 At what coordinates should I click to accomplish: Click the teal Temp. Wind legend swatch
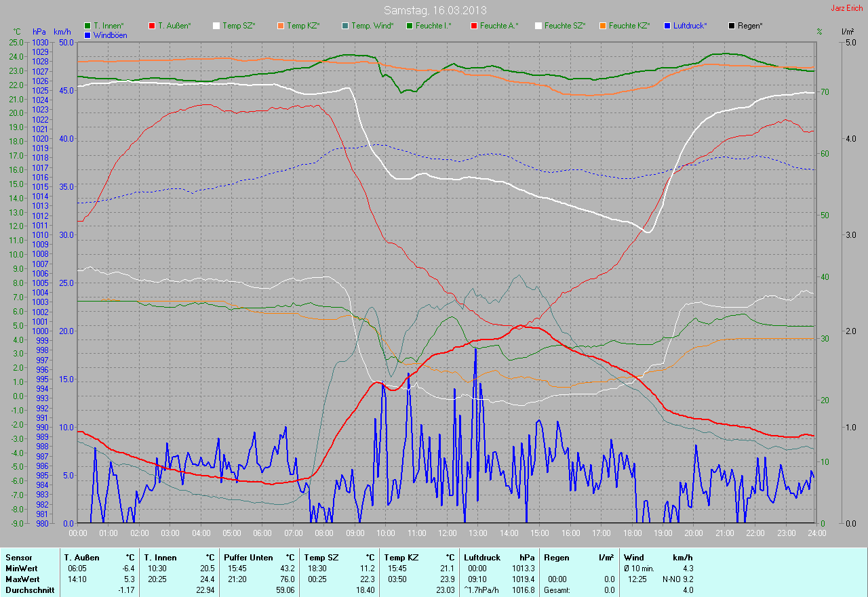345,26
